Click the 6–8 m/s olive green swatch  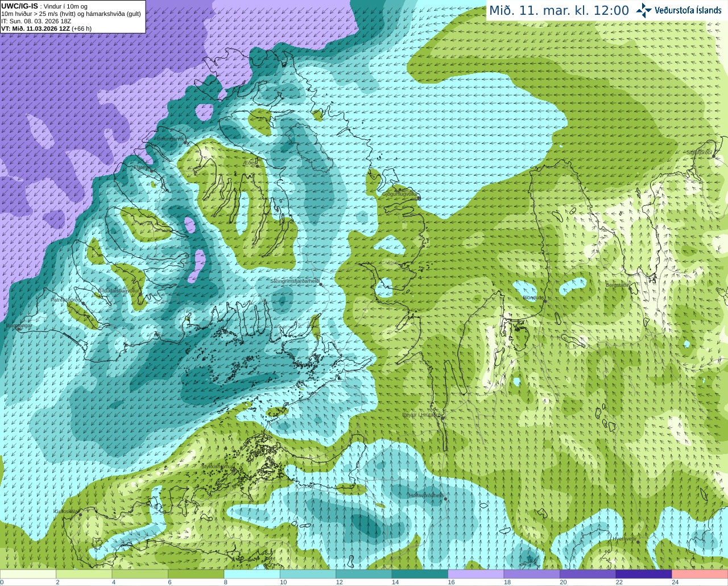coord(196,574)
